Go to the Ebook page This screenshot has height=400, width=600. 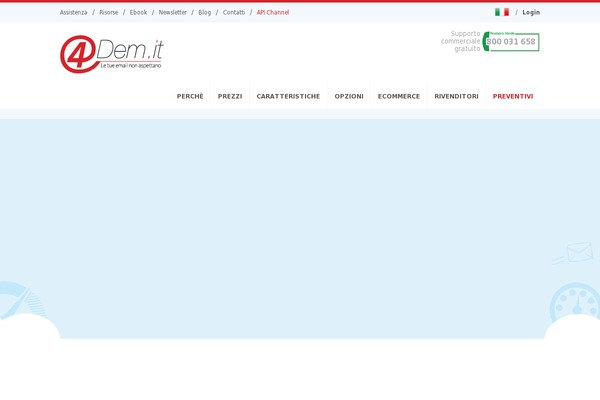[x=138, y=12]
